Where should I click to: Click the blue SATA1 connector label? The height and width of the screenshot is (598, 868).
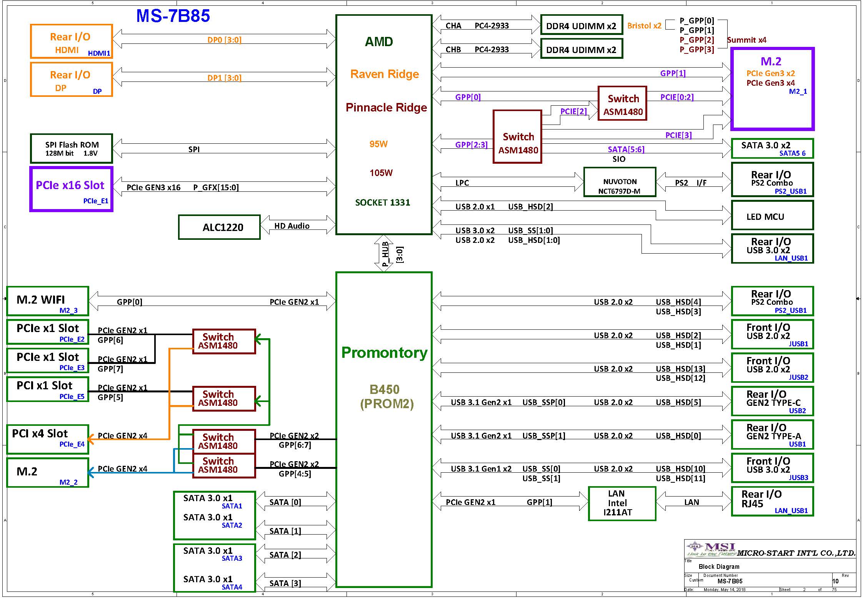point(232,506)
